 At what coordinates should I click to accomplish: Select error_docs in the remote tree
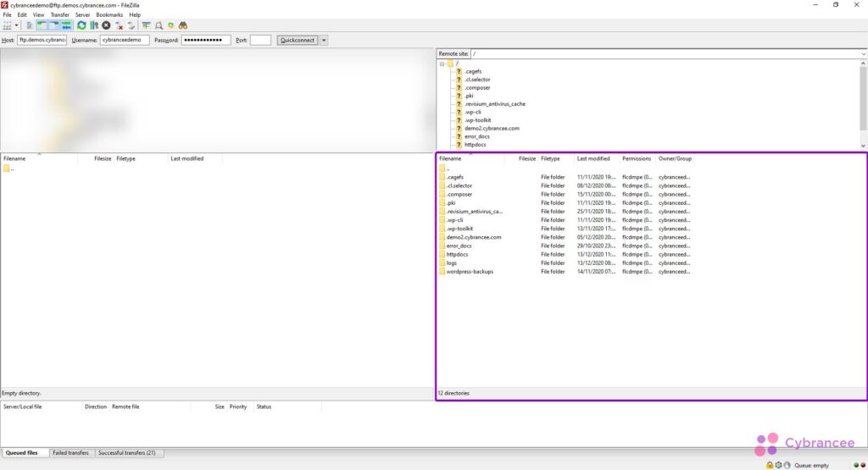coord(476,136)
